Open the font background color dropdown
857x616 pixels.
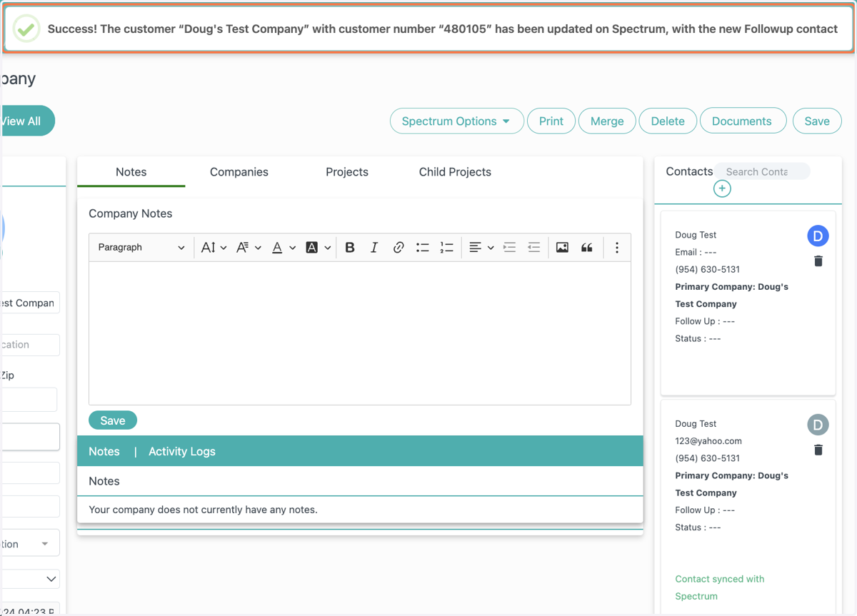319,248
